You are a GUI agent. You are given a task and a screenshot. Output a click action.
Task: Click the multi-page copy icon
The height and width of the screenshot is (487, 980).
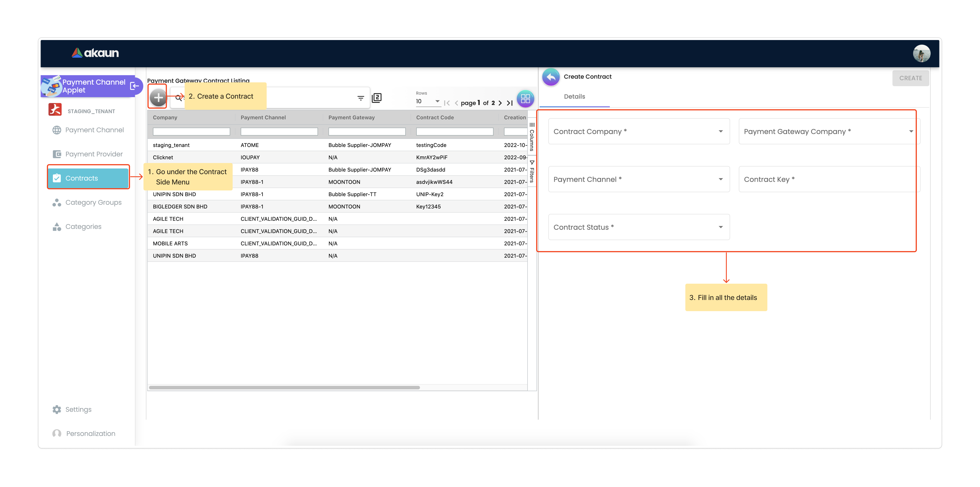[377, 98]
